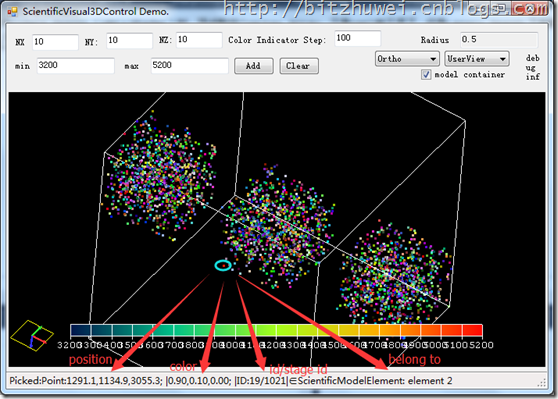558x399 pixels.
Task: Click the 'Color Indicator Step:' label
Action: pos(277,40)
